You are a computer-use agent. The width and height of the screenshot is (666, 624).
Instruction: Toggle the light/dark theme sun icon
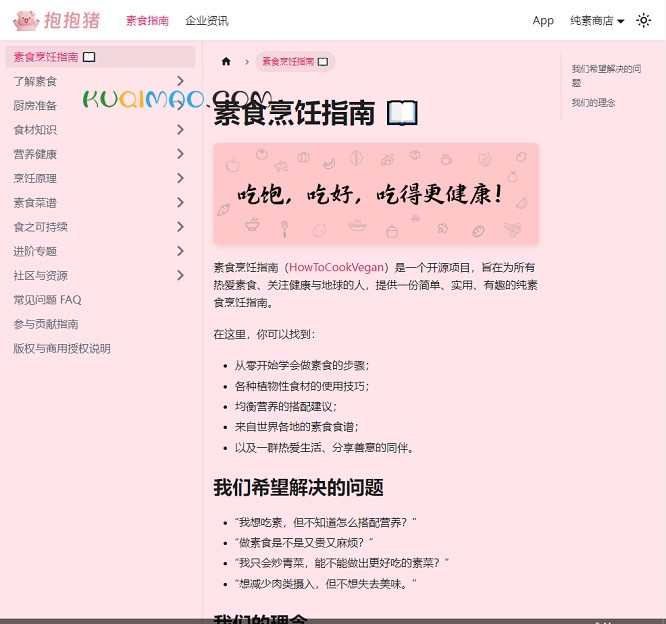(643, 20)
